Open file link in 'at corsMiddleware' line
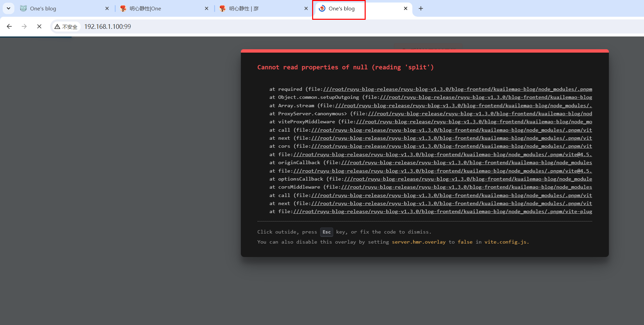Image resolution: width=644 pixels, height=325 pixels. click(x=467, y=187)
